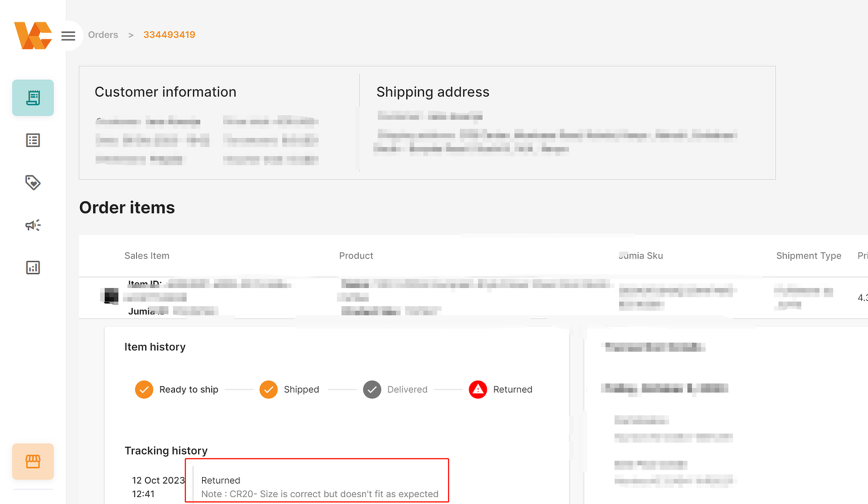Toggle the hamburger menu button

(x=68, y=35)
